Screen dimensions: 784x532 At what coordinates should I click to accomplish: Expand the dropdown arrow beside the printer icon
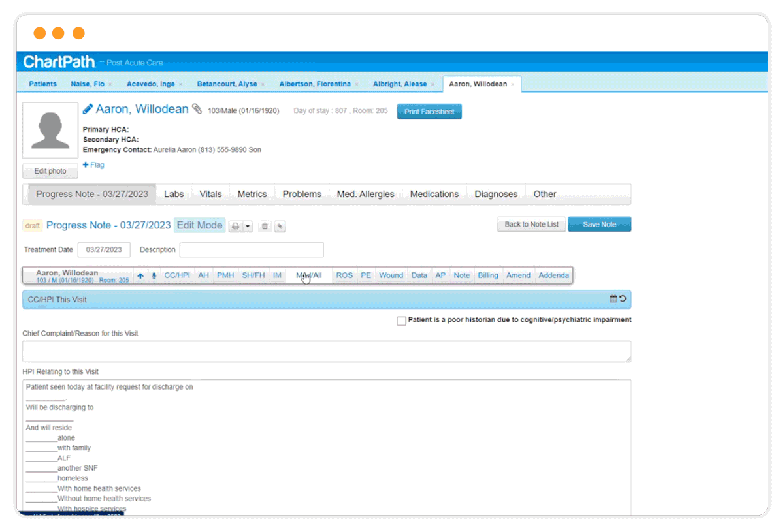pos(248,226)
